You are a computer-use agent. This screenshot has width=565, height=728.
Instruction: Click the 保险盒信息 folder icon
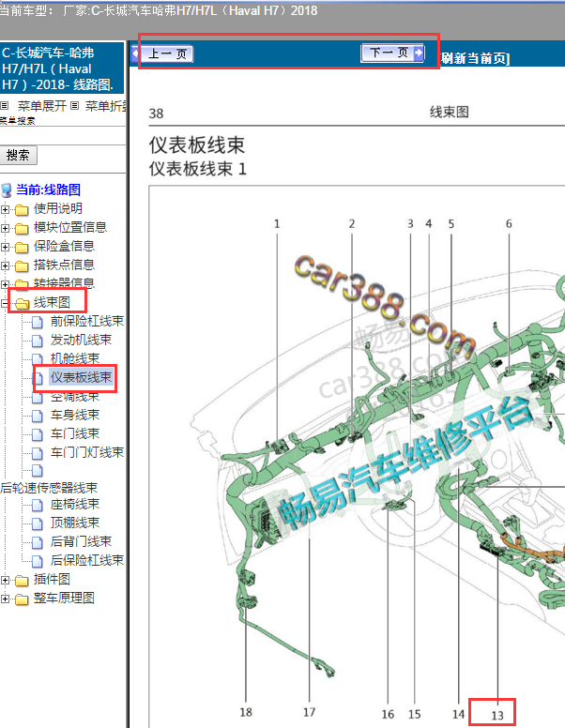(x=22, y=247)
